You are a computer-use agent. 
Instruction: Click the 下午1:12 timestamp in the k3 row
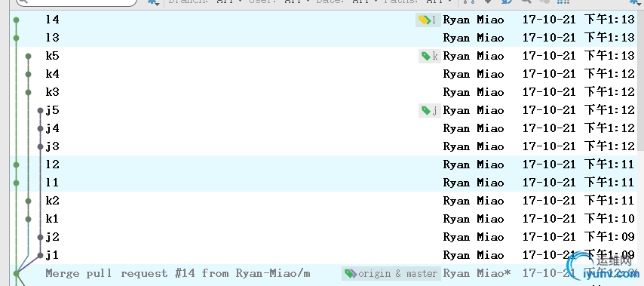(x=609, y=92)
